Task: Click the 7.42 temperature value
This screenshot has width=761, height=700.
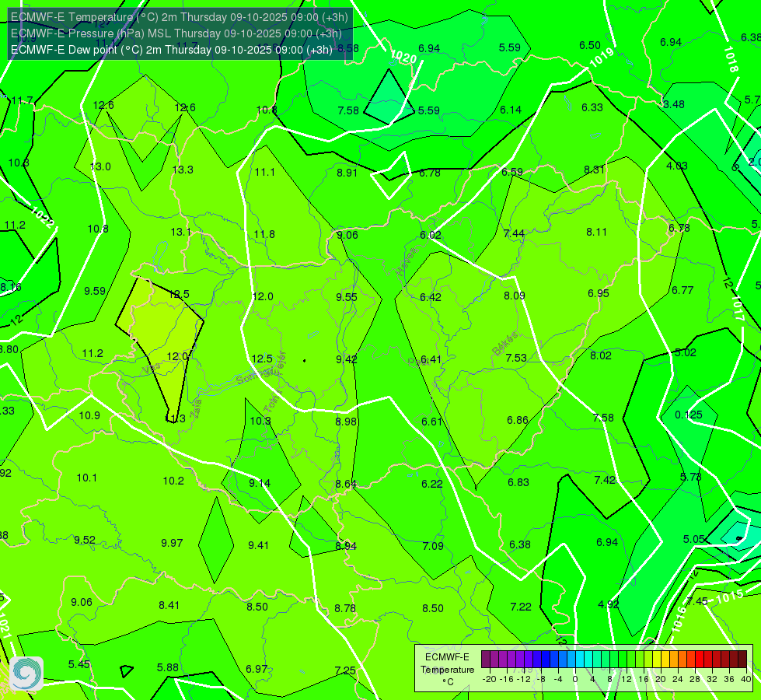Action: coord(605,480)
